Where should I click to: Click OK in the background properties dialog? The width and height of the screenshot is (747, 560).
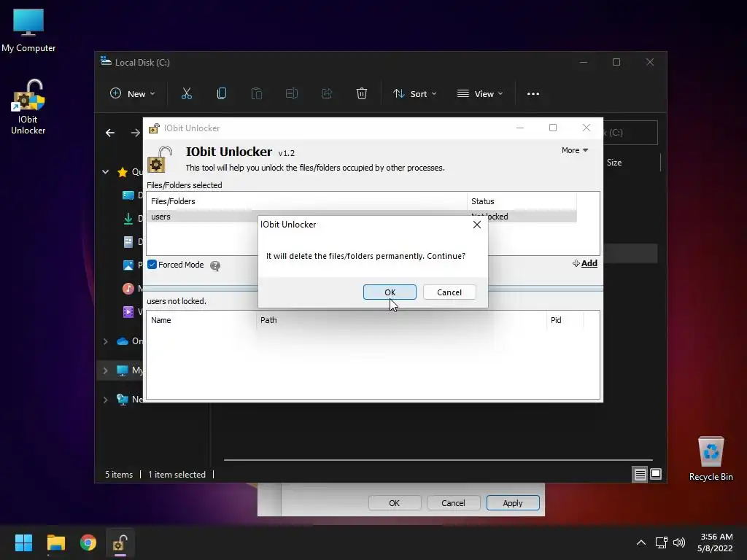tap(395, 503)
